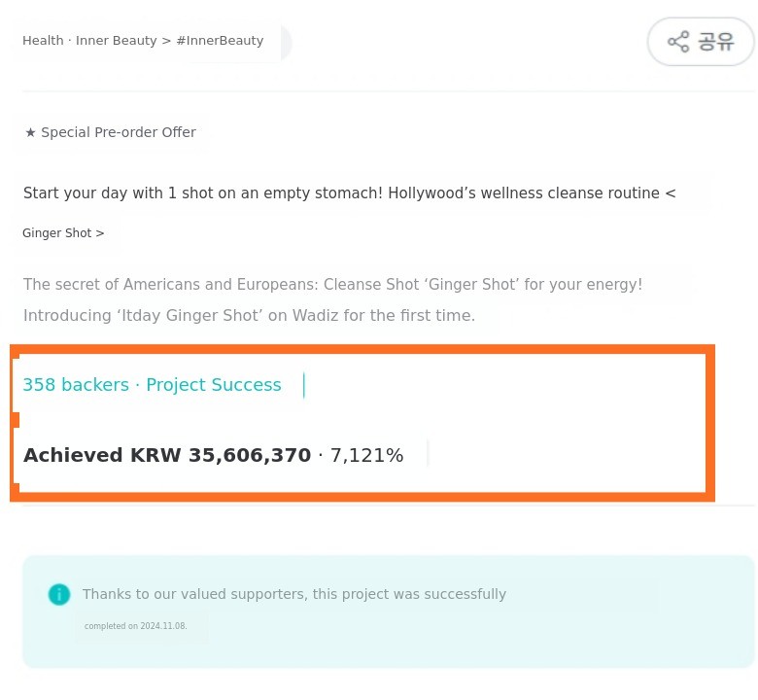Click the star icon before Special Pre-order Offer
The width and height of the screenshot is (758, 700).
[x=31, y=132]
